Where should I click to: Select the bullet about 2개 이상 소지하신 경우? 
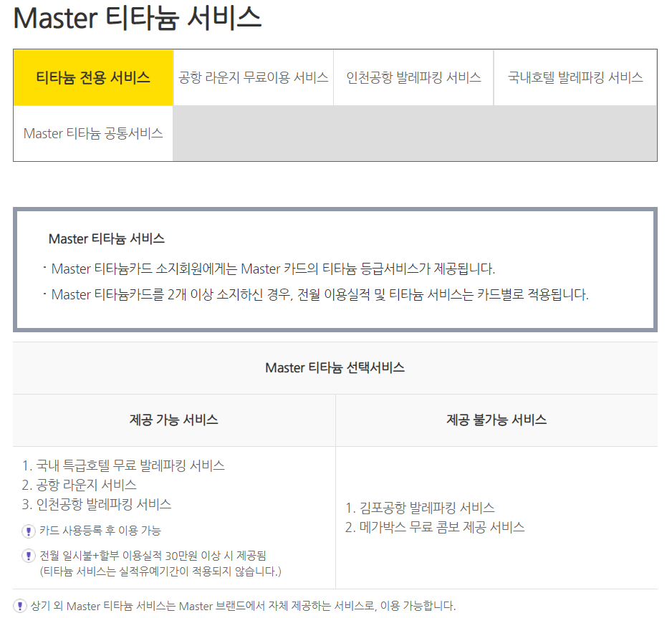(320, 294)
